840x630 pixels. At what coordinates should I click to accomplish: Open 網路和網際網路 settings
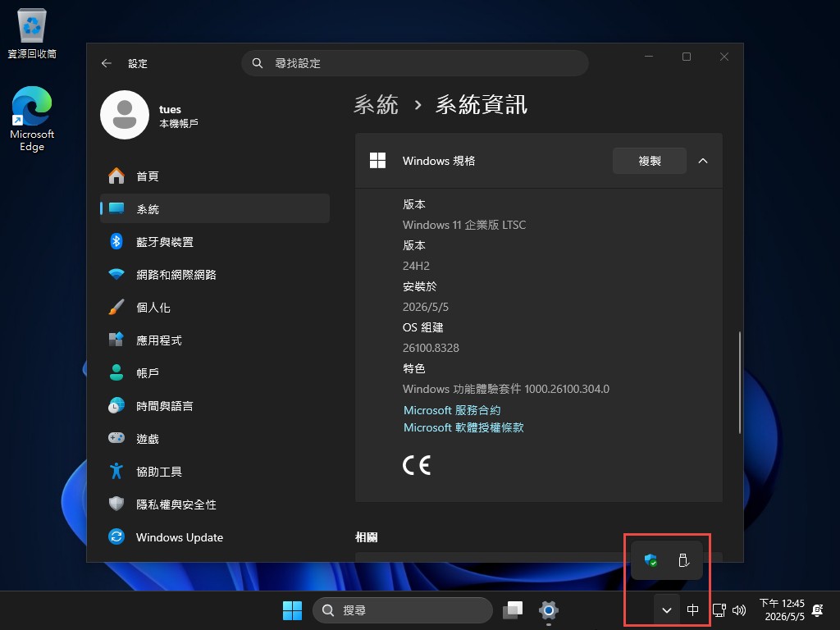215,274
